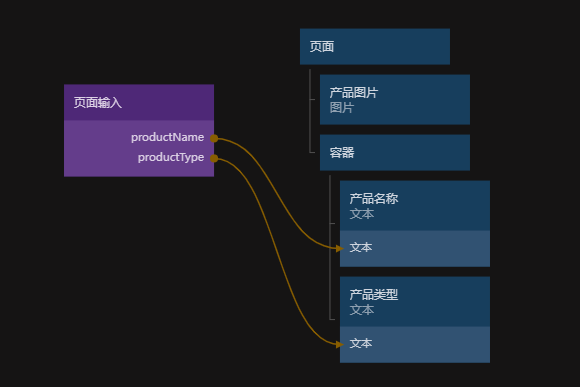Image resolution: width=580 pixels, height=387 pixels.
Task: Select the productType label
Action: [x=171, y=158]
